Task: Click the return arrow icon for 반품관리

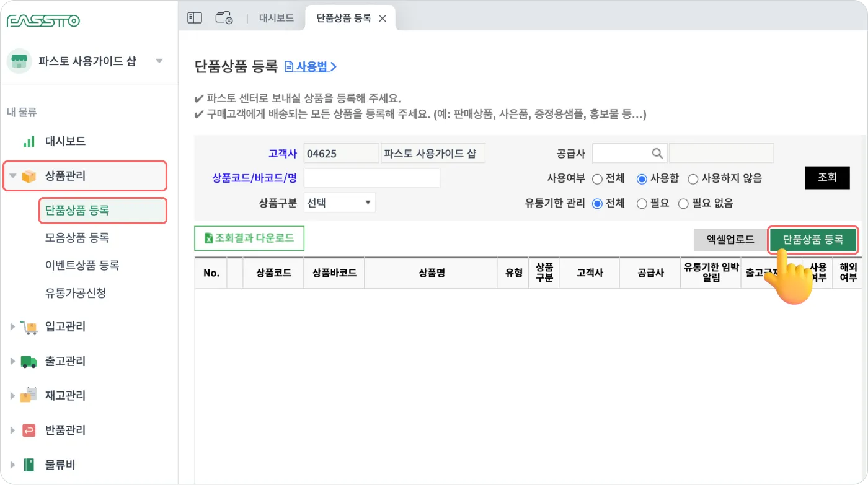Action: tap(29, 430)
